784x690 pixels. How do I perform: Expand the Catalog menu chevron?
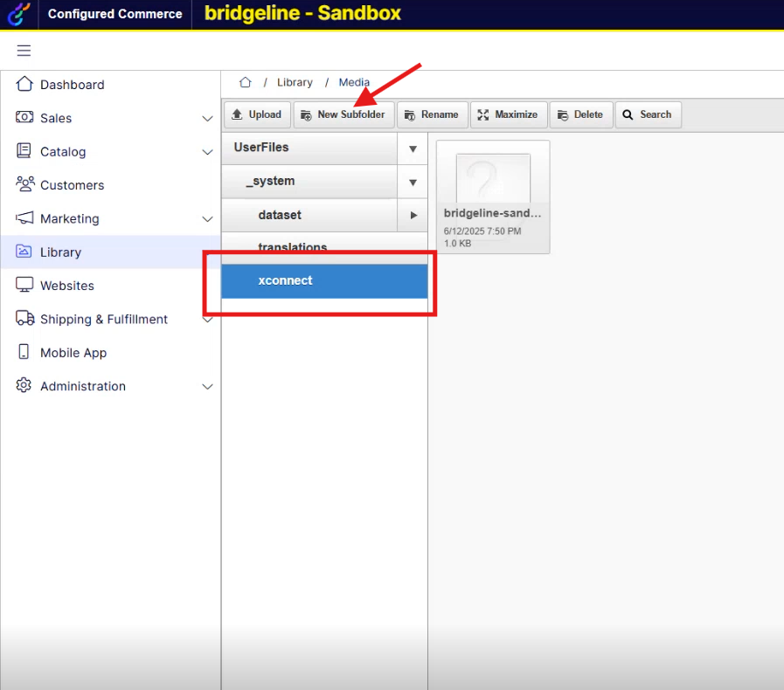(207, 152)
